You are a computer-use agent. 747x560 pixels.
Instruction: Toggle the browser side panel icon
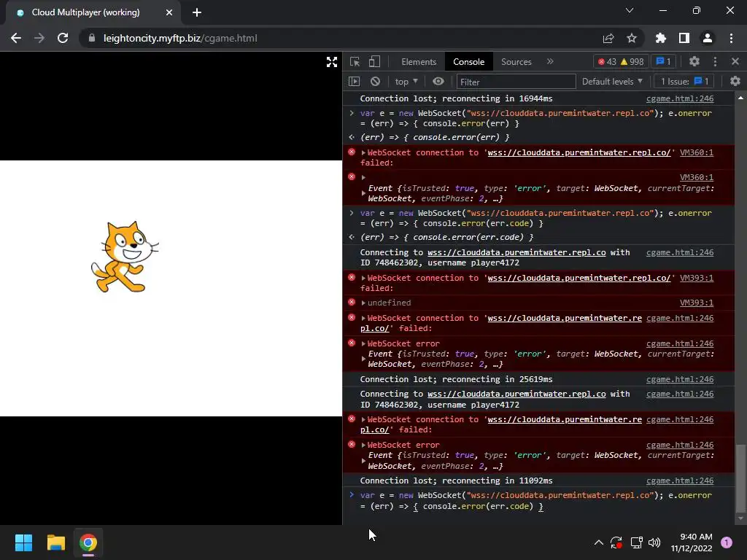click(x=684, y=38)
